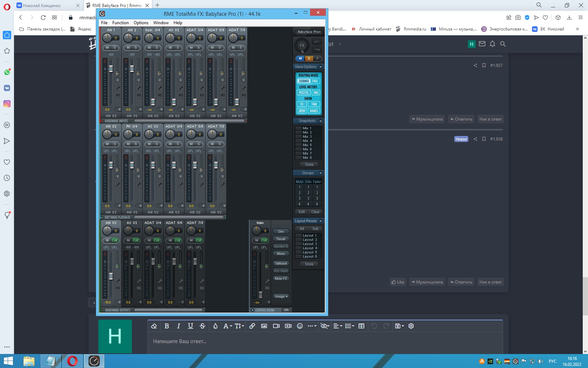Image resolution: width=588 pixels, height=368 pixels.
Task: Mute the AN 1 hardware input channel
Action: pos(107,48)
